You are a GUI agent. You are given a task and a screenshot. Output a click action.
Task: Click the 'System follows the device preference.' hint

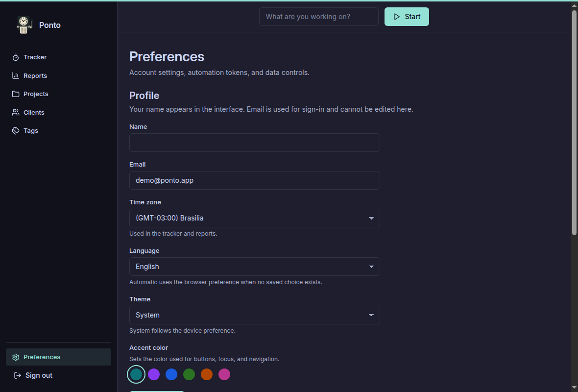click(x=182, y=331)
